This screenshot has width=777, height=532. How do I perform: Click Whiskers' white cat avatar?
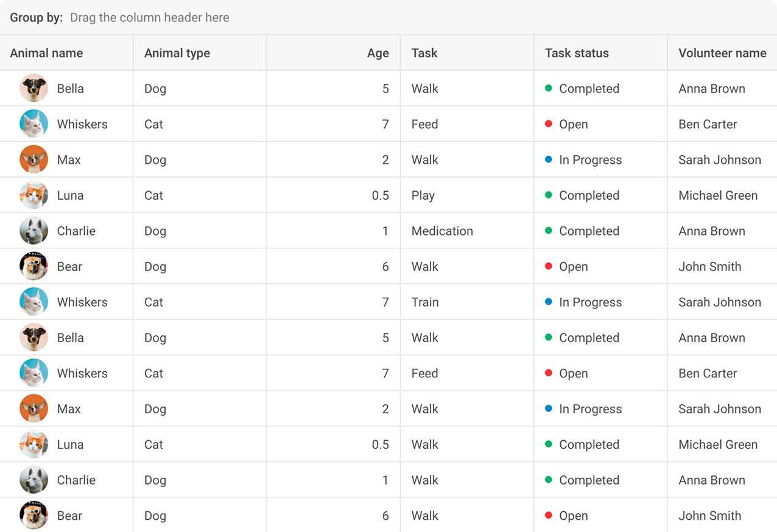point(33,124)
